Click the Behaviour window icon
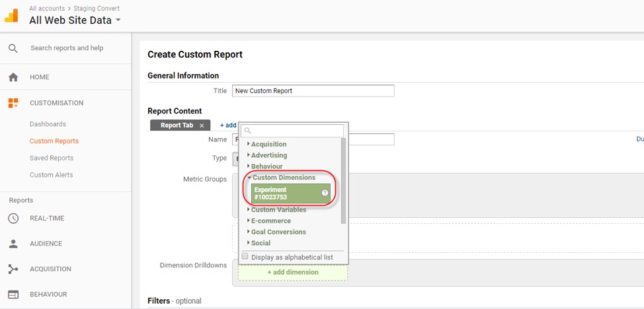Image resolution: width=644 pixels, height=309 pixels. 13,294
